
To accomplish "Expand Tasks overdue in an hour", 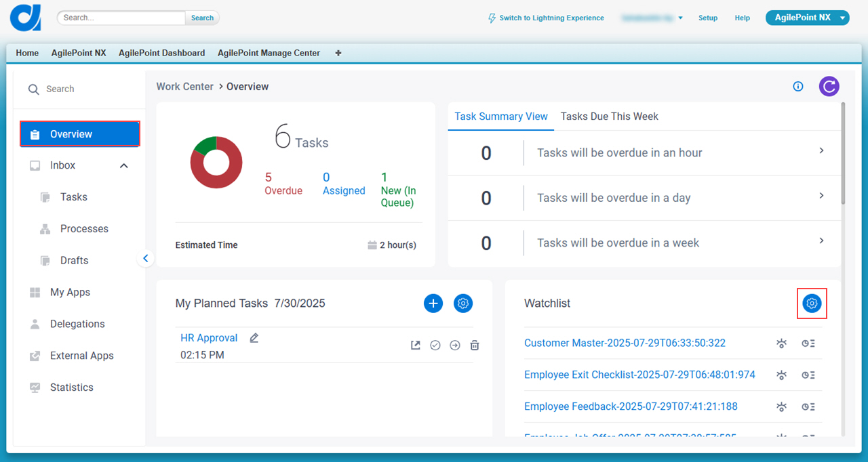I will 821,150.
